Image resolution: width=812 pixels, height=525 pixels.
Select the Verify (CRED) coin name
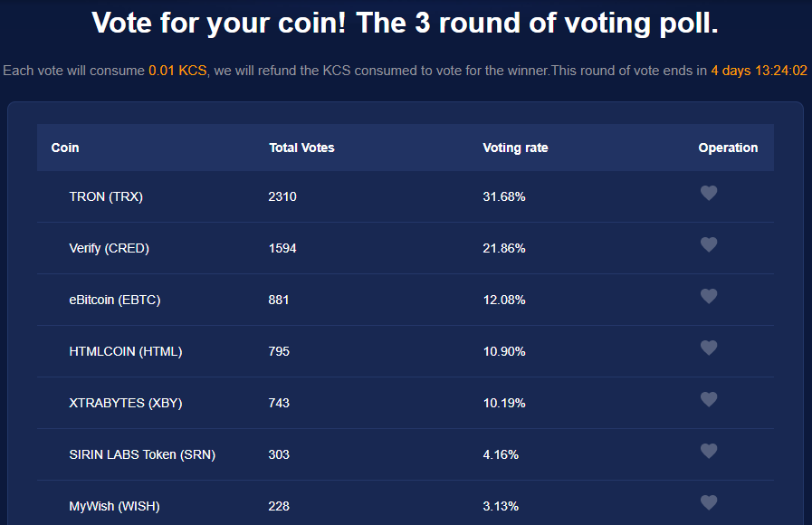tap(110, 249)
